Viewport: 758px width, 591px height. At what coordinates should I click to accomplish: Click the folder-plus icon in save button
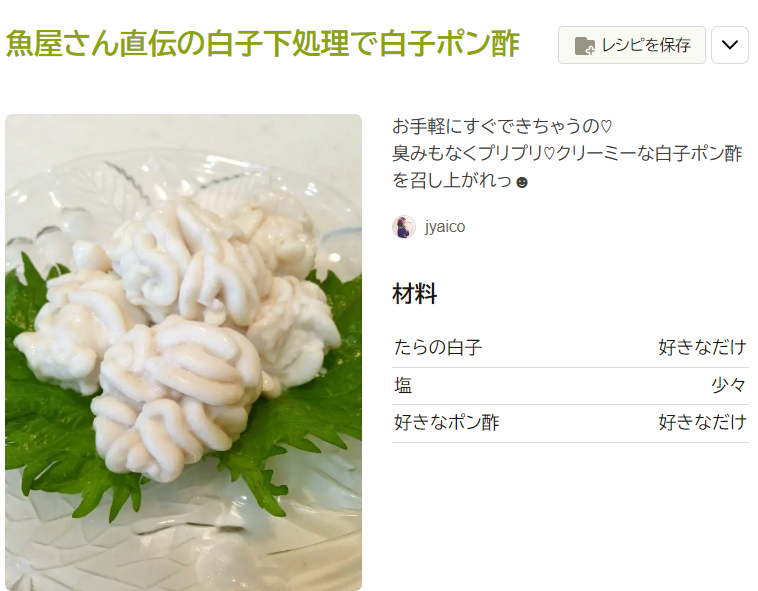click(584, 46)
